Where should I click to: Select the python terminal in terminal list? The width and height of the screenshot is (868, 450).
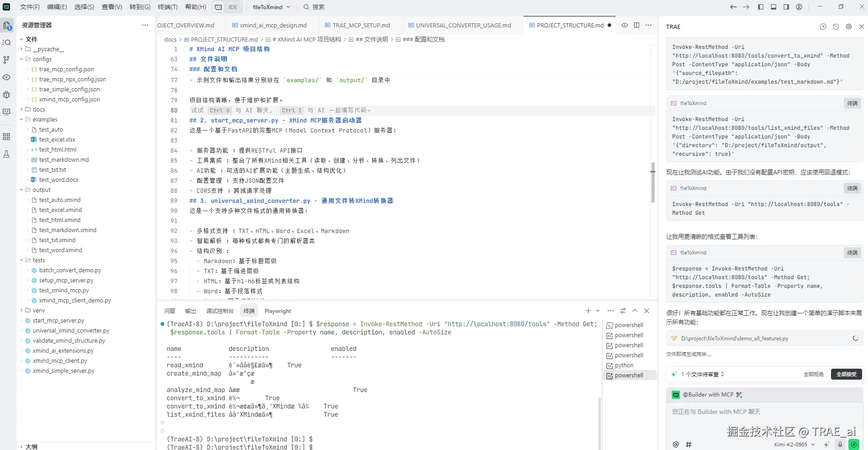(x=624, y=365)
